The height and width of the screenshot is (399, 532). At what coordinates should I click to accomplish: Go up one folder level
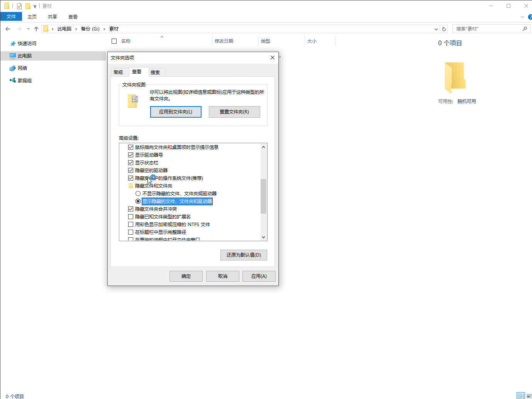[36, 29]
